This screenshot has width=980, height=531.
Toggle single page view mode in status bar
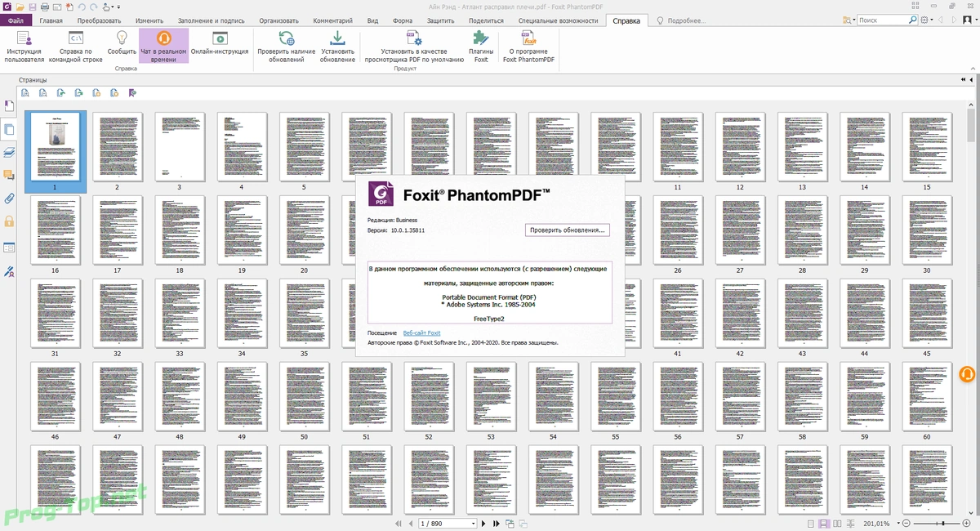click(810, 522)
